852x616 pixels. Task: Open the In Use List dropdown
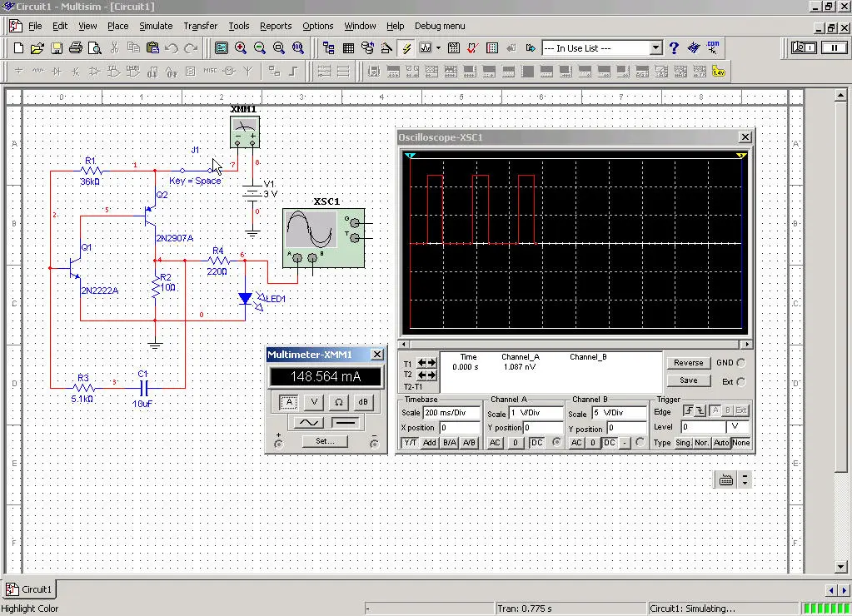tap(655, 47)
